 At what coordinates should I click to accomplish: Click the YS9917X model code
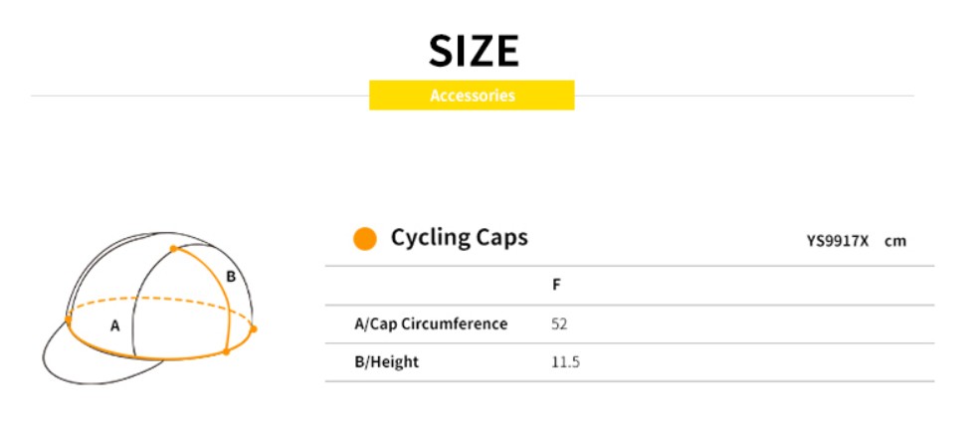(x=838, y=241)
